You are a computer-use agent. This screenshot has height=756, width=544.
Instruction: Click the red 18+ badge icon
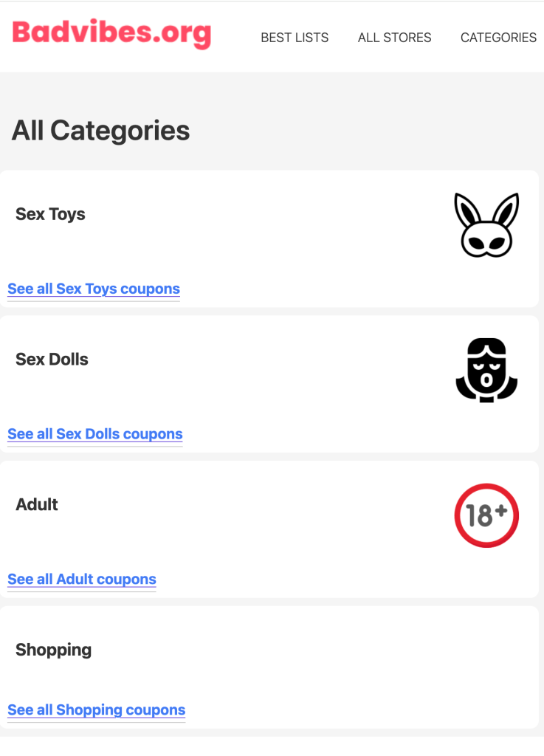tap(486, 515)
